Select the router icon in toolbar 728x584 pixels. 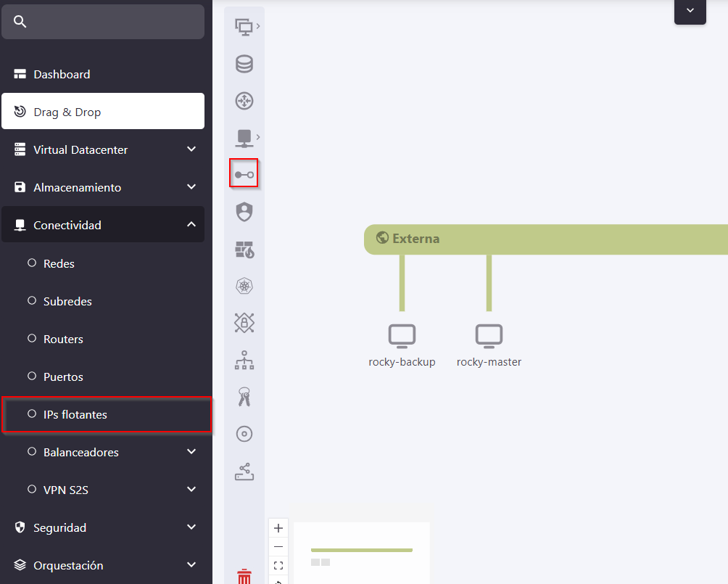point(244,102)
